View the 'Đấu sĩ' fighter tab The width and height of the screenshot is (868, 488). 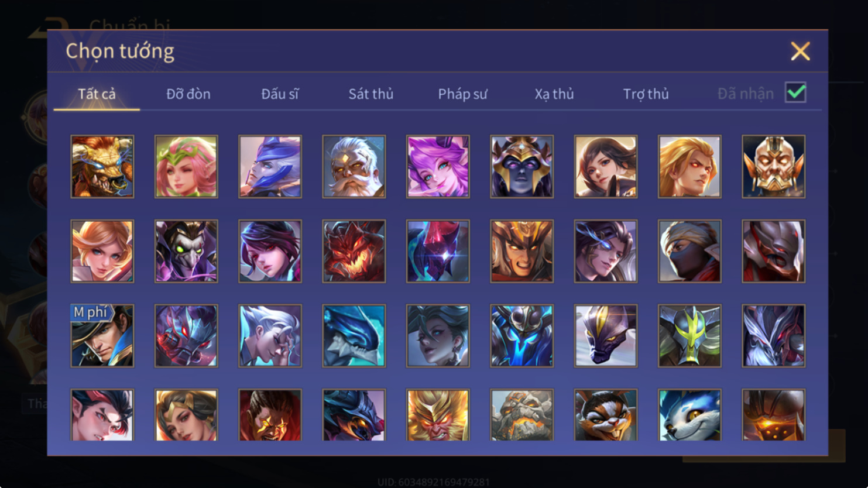click(280, 94)
